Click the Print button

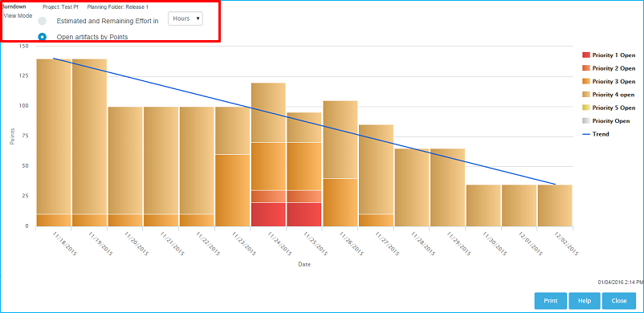point(550,301)
